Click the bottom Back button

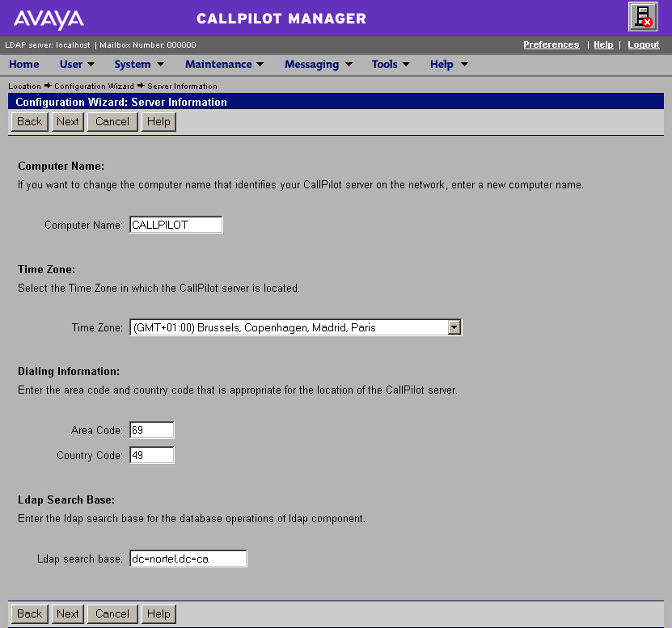(x=30, y=614)
